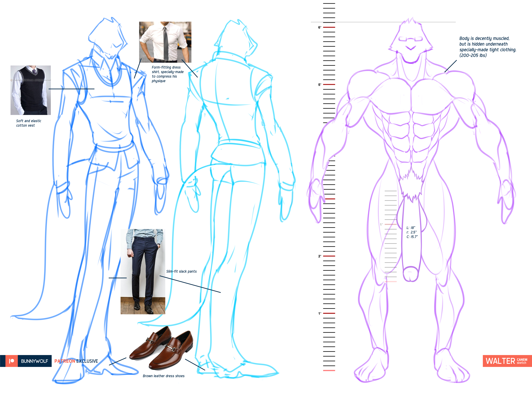Click the 'Slim-fit slack pants' label
532x396 pixels.
[x=181, y=271]
